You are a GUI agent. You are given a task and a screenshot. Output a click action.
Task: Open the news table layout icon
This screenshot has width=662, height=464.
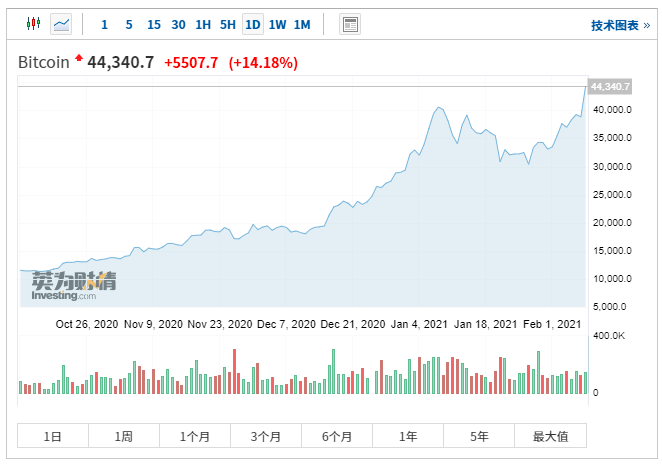(350, 24)
